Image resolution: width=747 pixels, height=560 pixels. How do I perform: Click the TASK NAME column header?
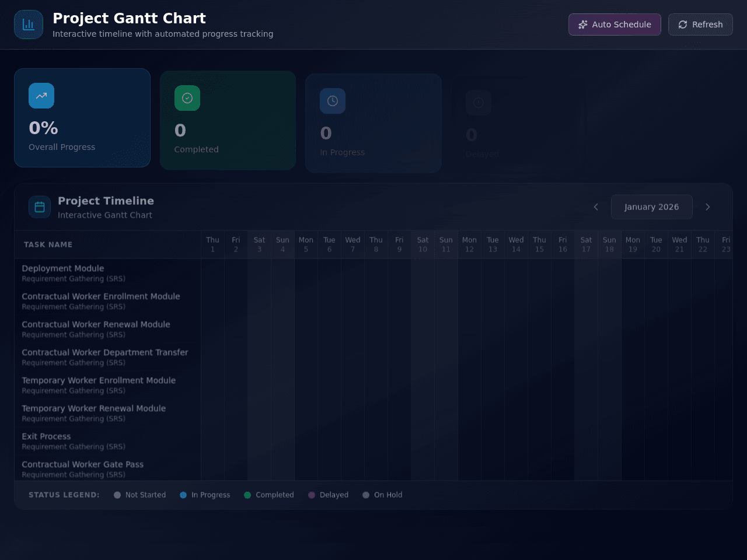pos(107,245)
